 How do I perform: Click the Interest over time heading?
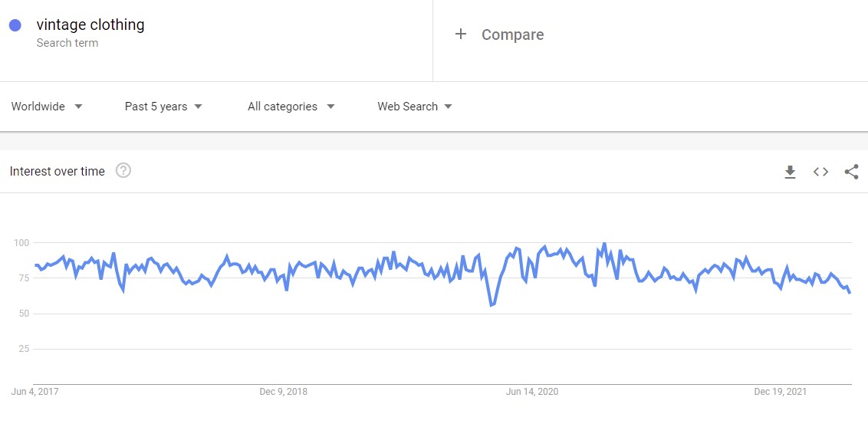coord(58,171)
